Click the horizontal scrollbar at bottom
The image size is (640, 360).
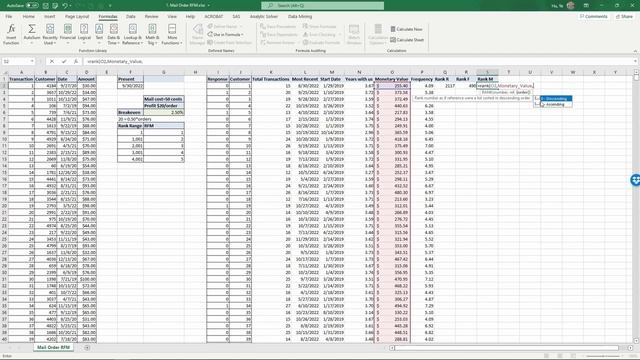pos(506,348)
